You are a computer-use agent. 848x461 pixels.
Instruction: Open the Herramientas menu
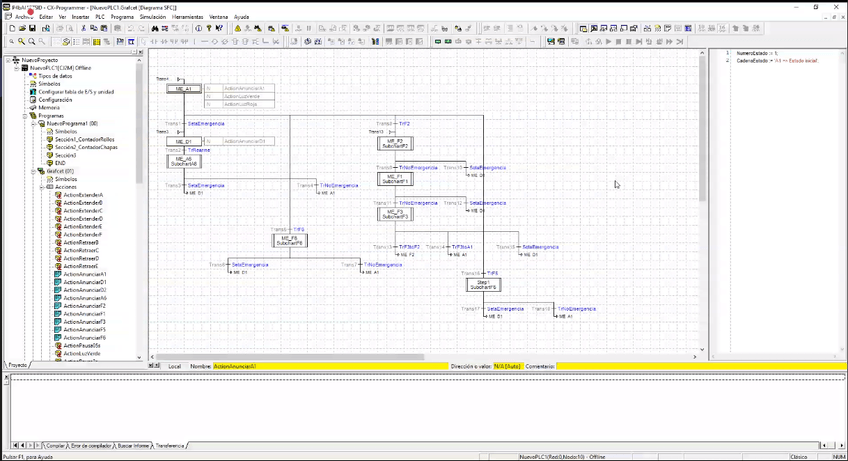click(x=187, y=17)
